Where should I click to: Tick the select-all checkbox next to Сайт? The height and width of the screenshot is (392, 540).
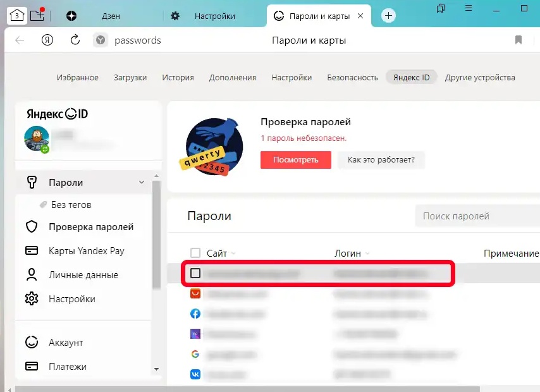[195, 253]
